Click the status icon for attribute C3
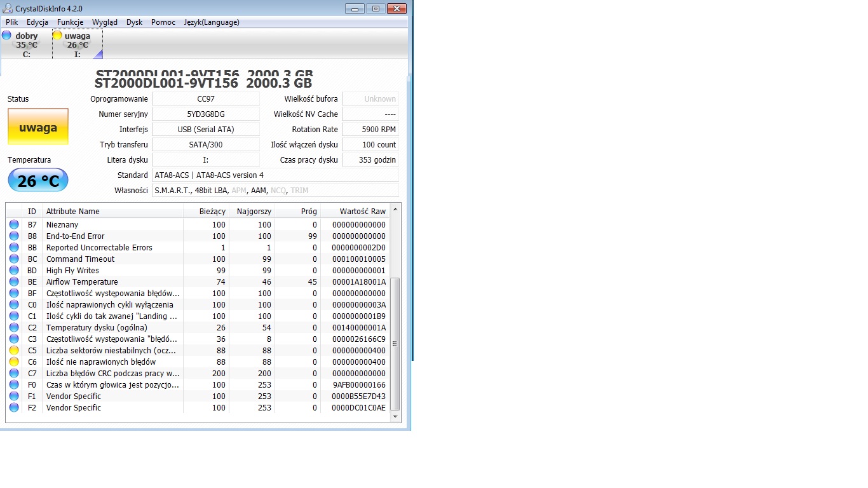Viewport: 868px width, 488px height. coord(14,339)
